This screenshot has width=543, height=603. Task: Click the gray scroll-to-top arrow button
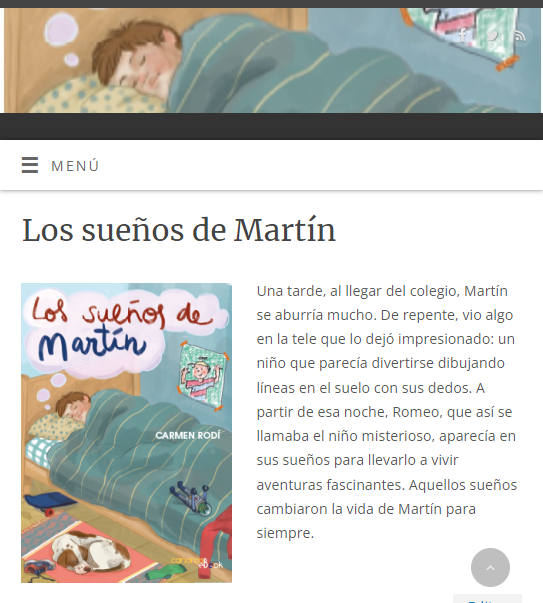click(490, 567)
